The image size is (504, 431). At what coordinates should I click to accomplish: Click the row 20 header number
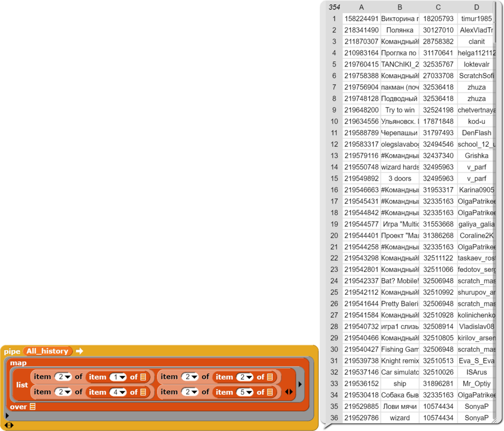(x=334, y=236)
